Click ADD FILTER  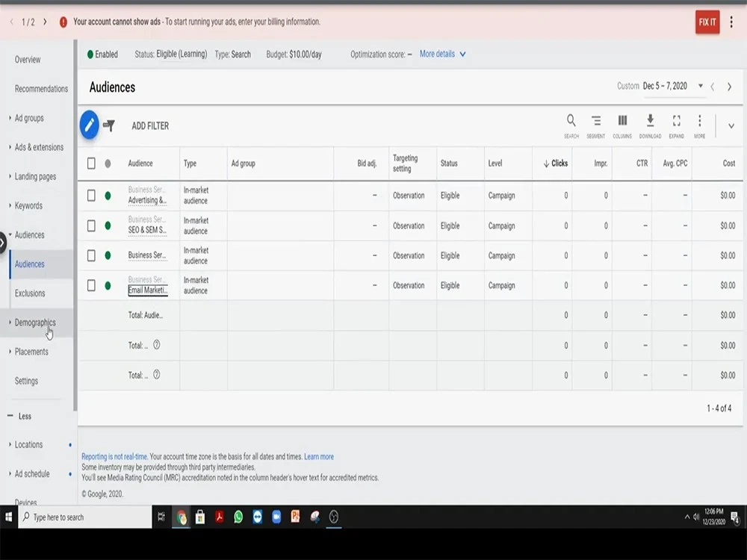[150, 126]
